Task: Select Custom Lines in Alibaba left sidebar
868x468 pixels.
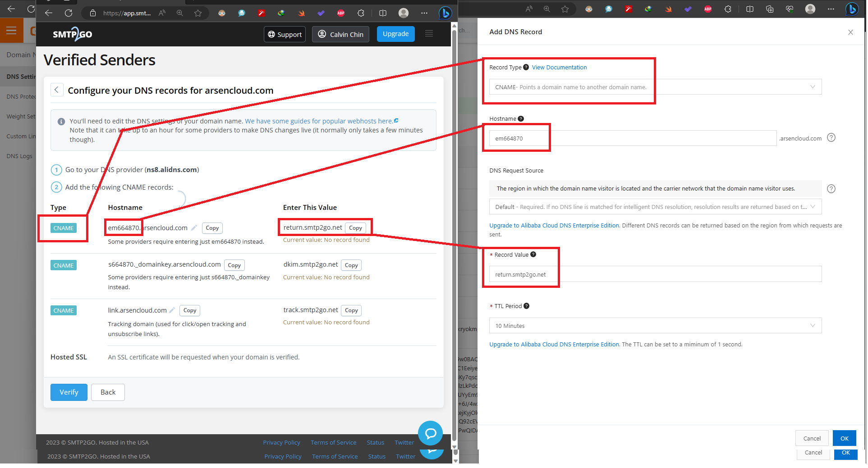Action: pos(21,136)
